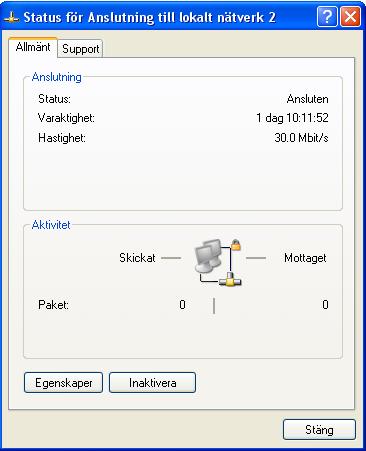Close the status dialog with X
The height and width of the screenshot is (451, 366).
350,16
